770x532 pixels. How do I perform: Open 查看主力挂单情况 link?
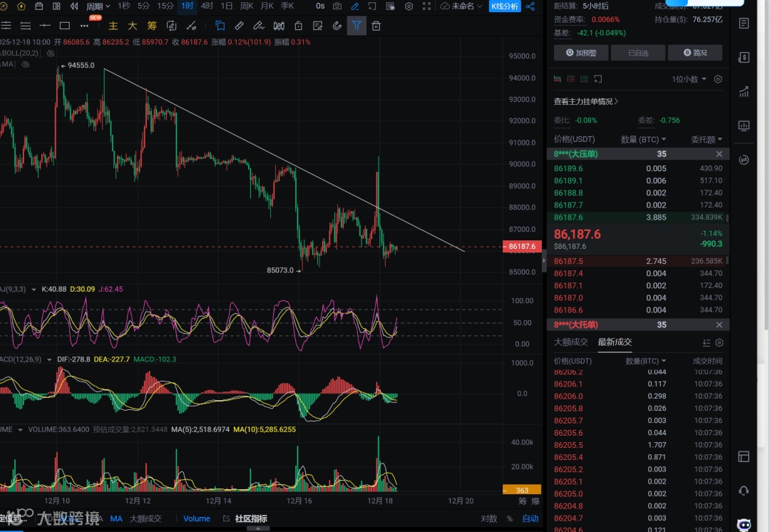click(x=586, y=102)
